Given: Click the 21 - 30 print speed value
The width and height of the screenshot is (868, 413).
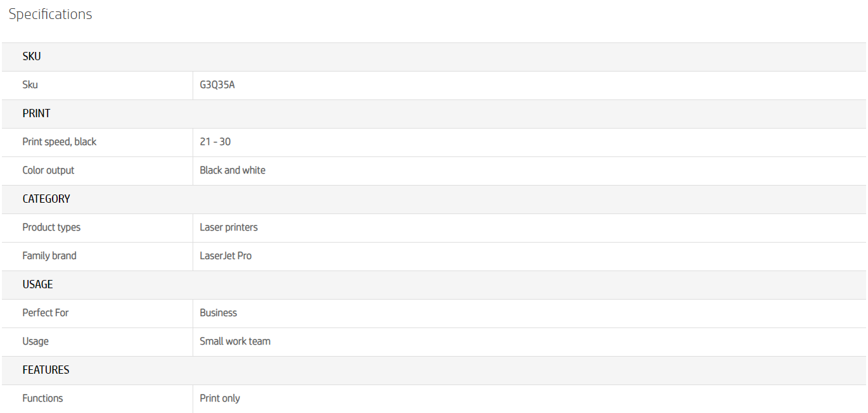Looking at the screenshot, I should click(x=215, y=142).
